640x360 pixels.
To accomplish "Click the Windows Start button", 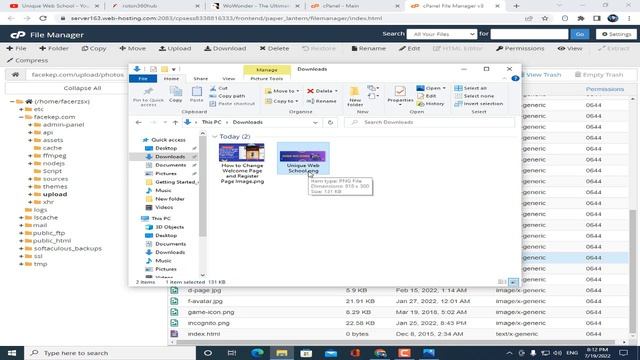I will (12, 353).
